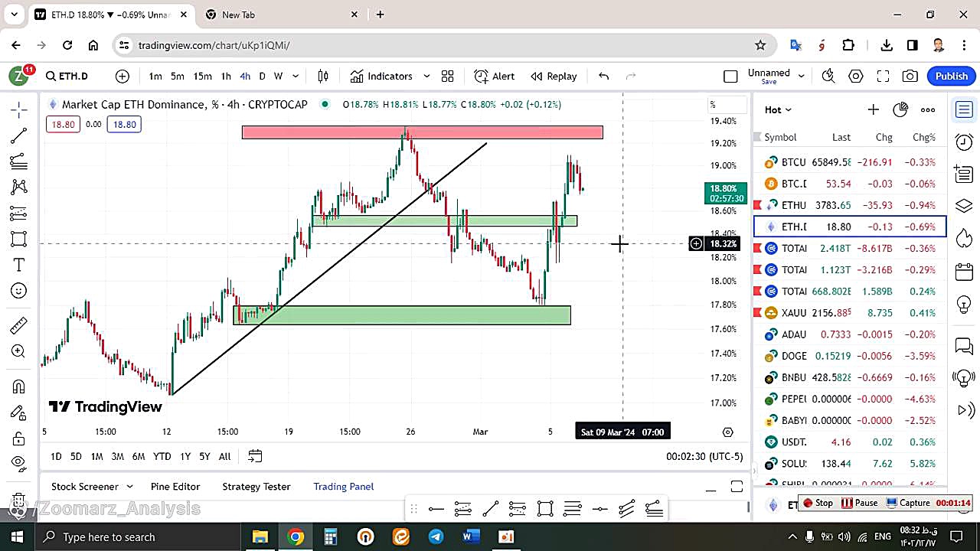The image size is (980, 551).
Task: Toggle the select layout checkbox square
Action: [x=730, y=76]
